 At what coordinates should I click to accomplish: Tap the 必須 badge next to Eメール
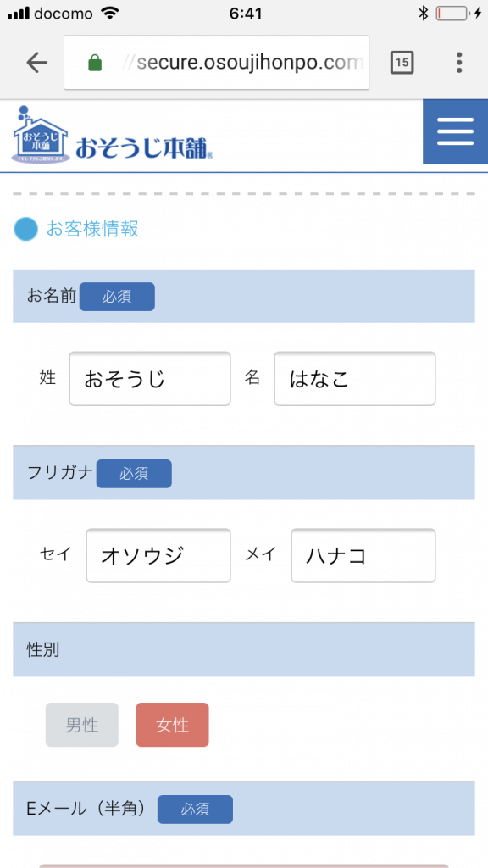pos(196,810)
